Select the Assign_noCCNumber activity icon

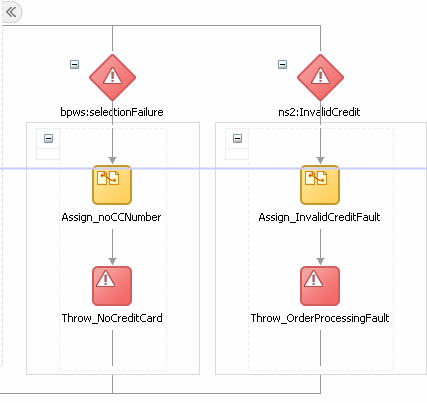click(x=112, y=185)
